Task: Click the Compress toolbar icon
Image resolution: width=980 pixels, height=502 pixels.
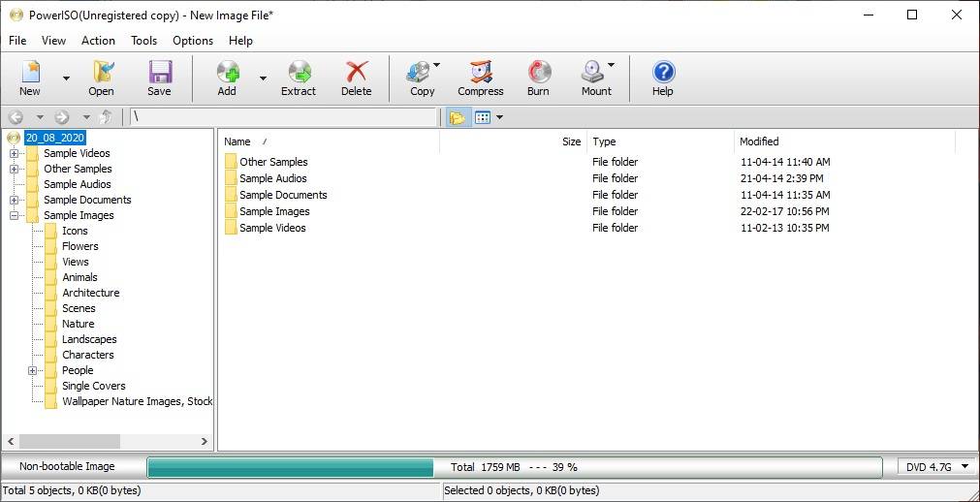Action: click(x=481, y=72)
